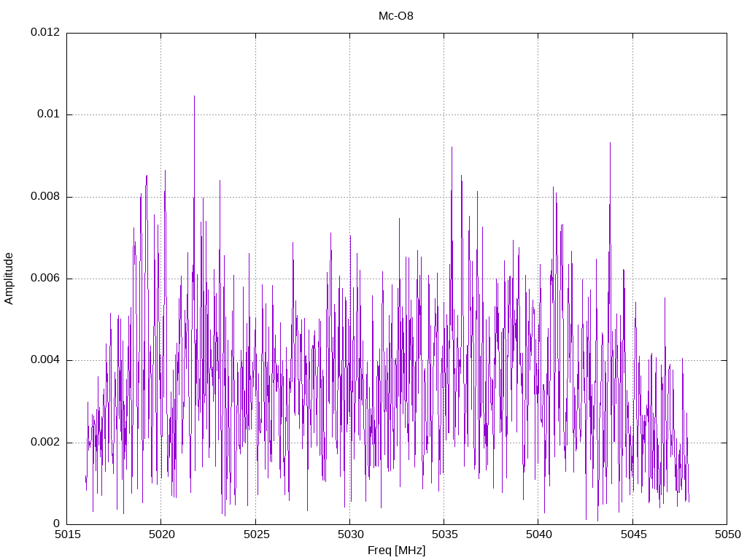
Task: Click the x-axis tick label 5015
Action: pos(67,534)
